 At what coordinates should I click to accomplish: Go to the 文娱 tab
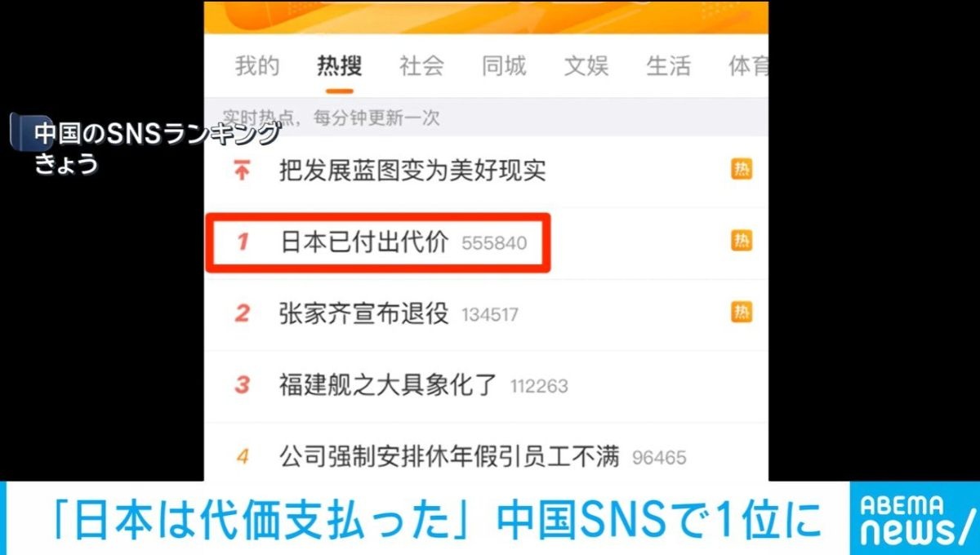(x=586, y=66)
